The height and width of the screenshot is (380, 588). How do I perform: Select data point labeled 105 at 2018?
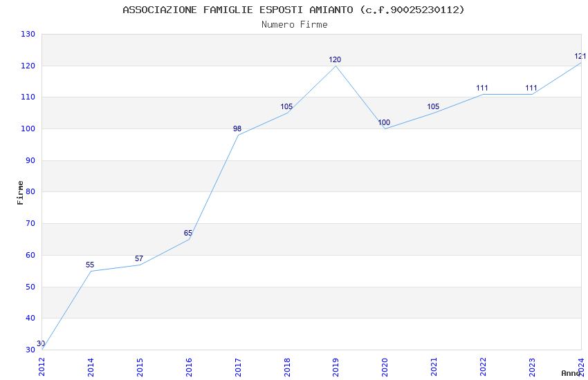click(286, 106)
